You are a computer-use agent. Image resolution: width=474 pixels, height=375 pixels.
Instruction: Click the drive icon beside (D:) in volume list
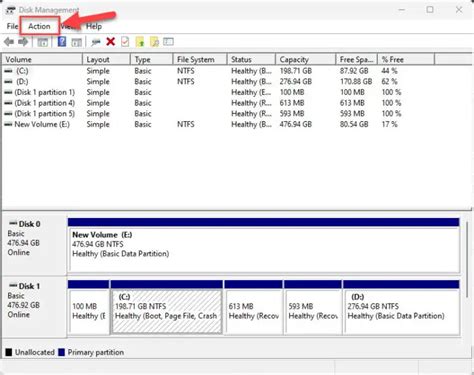click(x=8, y=82)
